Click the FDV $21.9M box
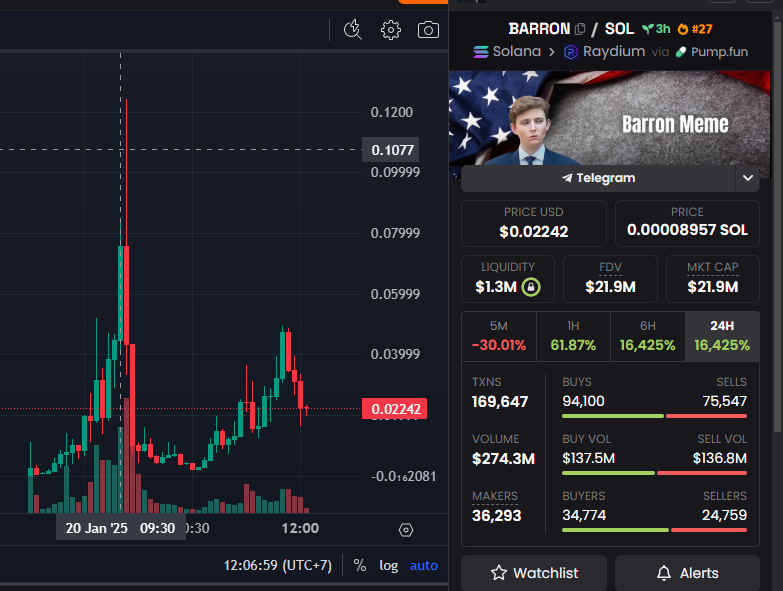Viewport: 783px width, 591px height. 610,279
